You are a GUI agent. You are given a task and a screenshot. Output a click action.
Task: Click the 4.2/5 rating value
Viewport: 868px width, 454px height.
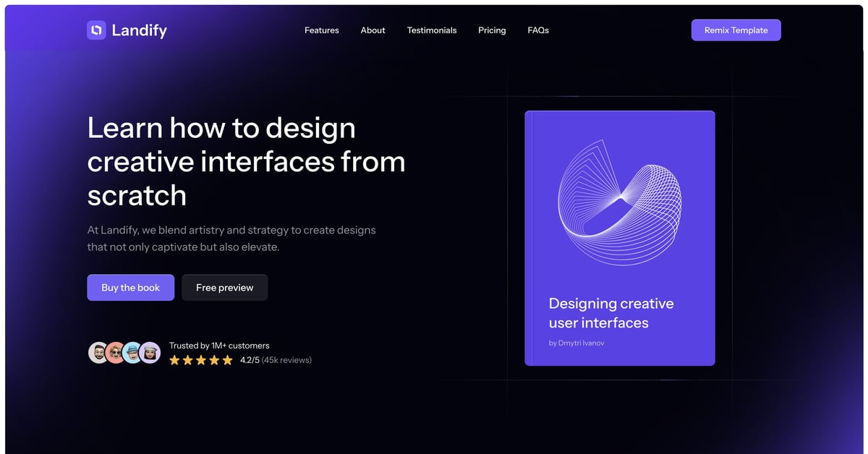pyautogui.click(x=249, y=360)
